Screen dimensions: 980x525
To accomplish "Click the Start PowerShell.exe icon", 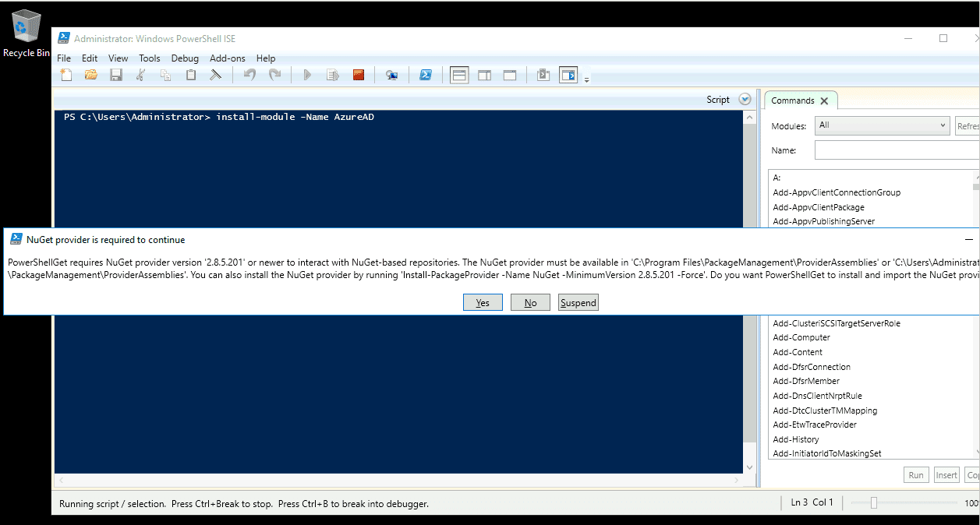I will 426,75.
